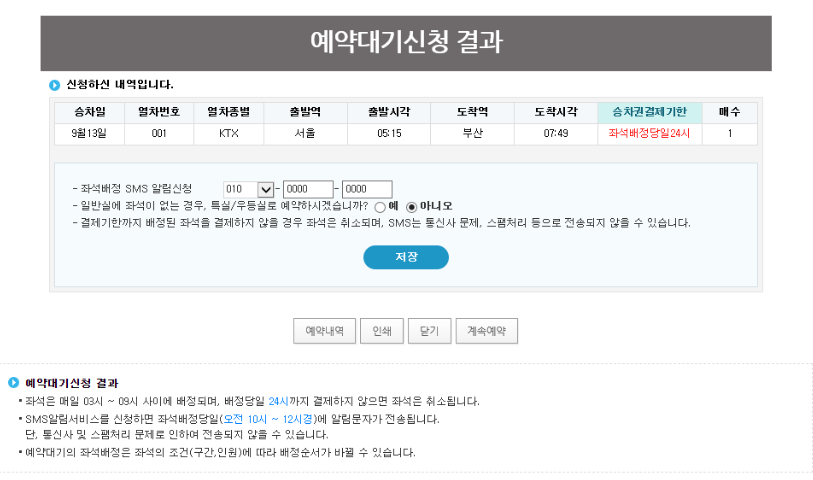Click the 매수 column header
This screenshot has height=480, width=813.
730,112
